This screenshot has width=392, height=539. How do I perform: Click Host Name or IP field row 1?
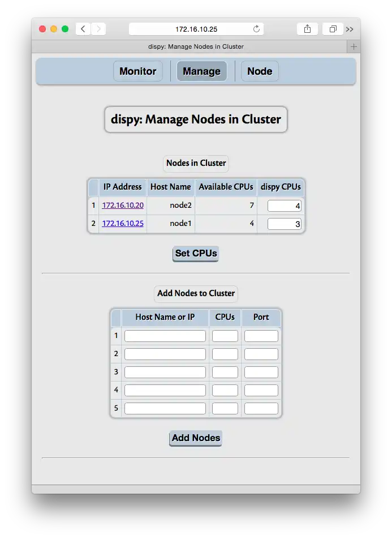point(165,336)
